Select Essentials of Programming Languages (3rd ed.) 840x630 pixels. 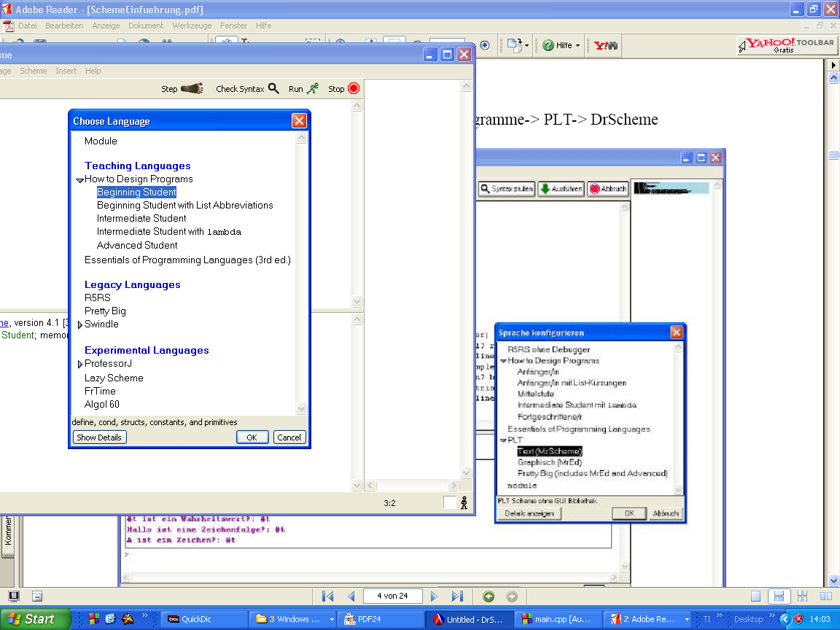[x=187, y=260]
